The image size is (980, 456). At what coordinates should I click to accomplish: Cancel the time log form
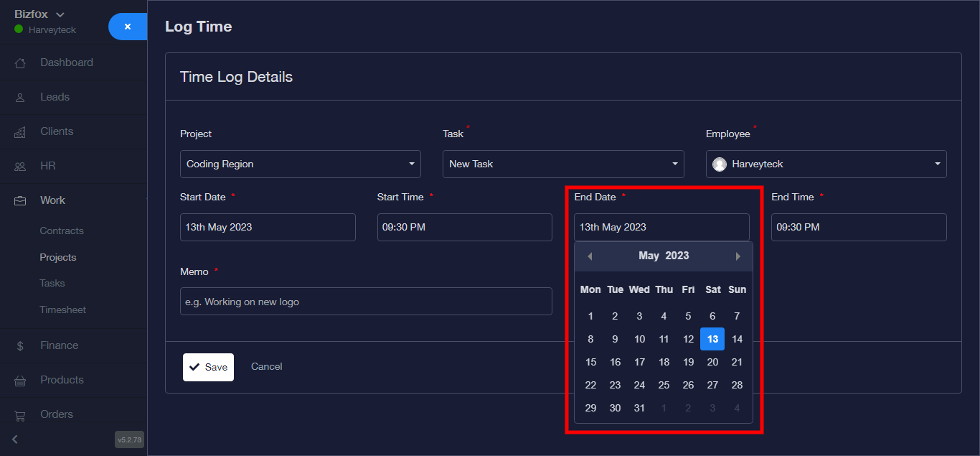[266, 366]
